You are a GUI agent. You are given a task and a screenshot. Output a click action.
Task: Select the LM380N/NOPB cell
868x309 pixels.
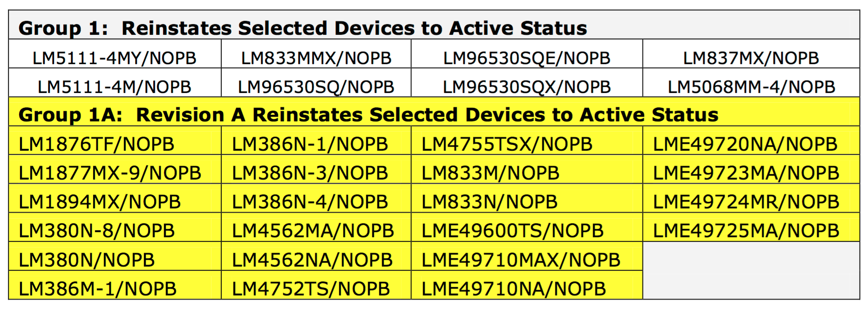(115, 256)
